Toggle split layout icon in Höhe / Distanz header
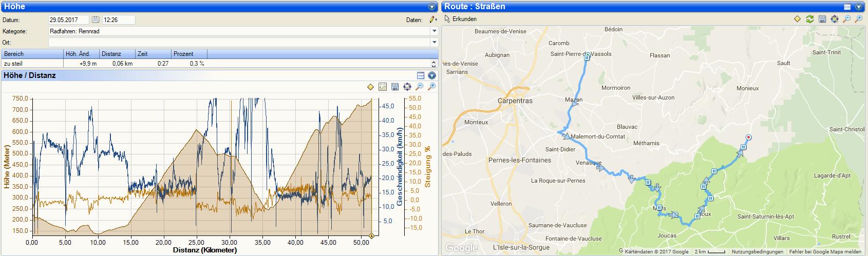 tap(420, 75)
